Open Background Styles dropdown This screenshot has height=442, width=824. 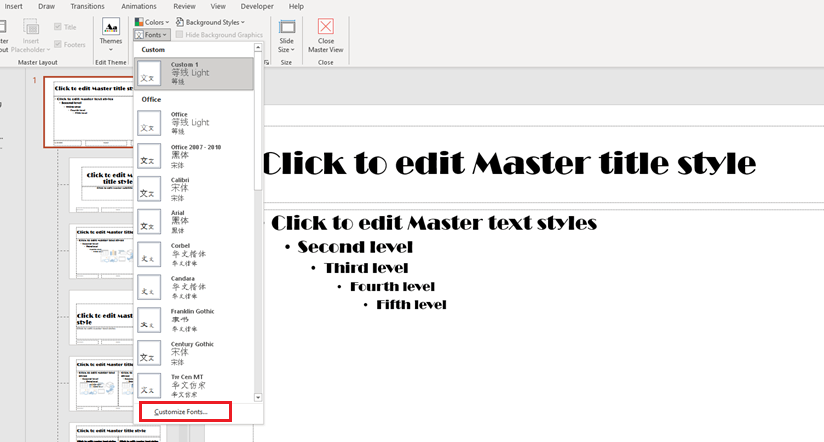210,22
